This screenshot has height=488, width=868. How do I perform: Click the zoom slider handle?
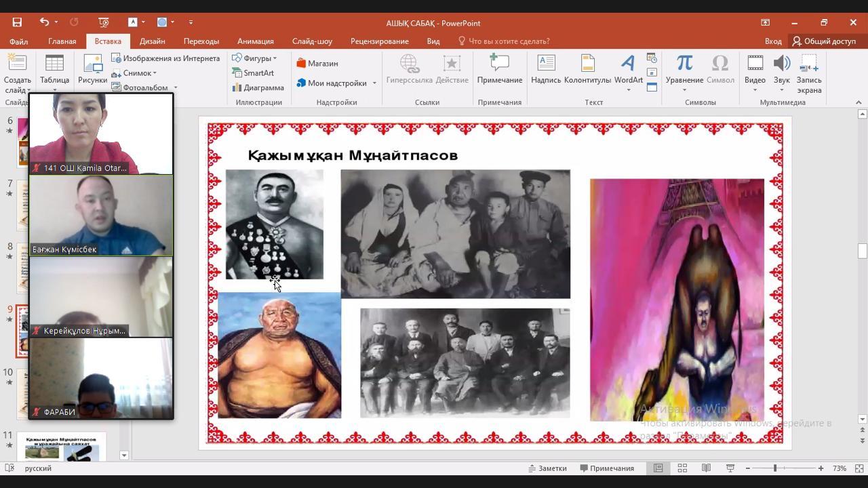[x=775, y=468]
